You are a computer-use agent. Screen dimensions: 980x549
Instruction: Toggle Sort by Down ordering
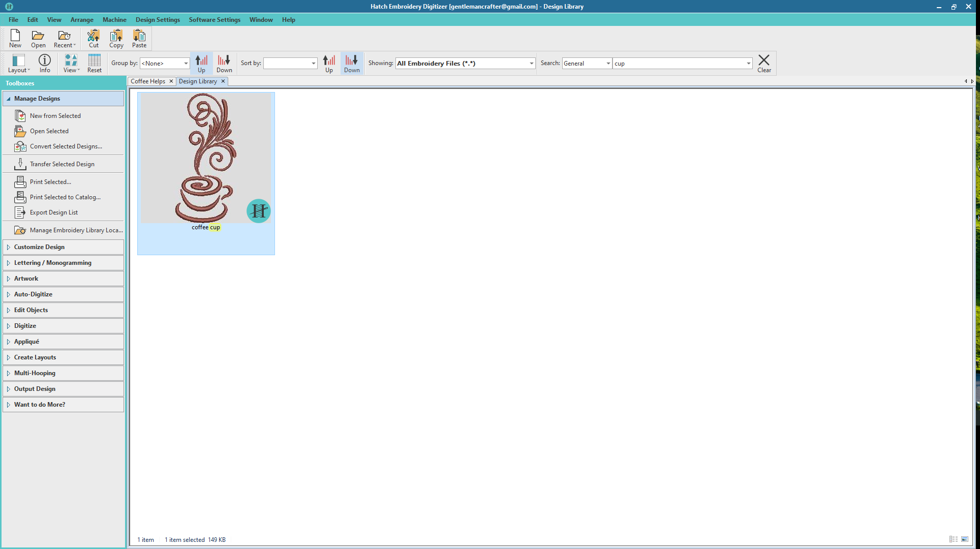click(351, 63)
